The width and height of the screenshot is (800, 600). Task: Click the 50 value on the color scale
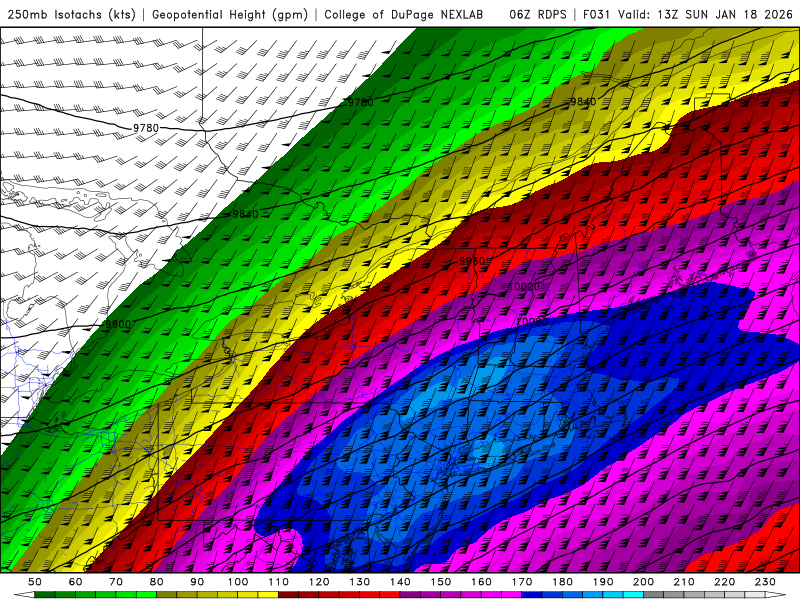[x=35, y=582]
